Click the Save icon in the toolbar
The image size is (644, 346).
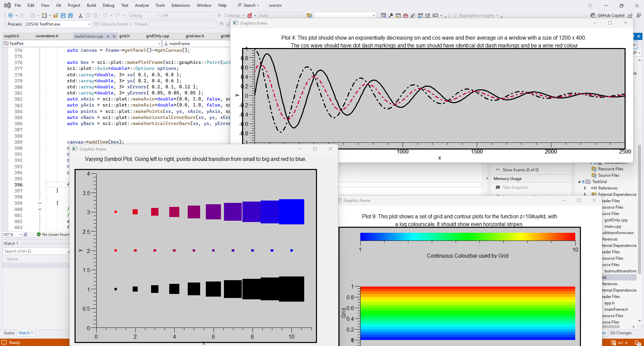(x=63, y=15)
